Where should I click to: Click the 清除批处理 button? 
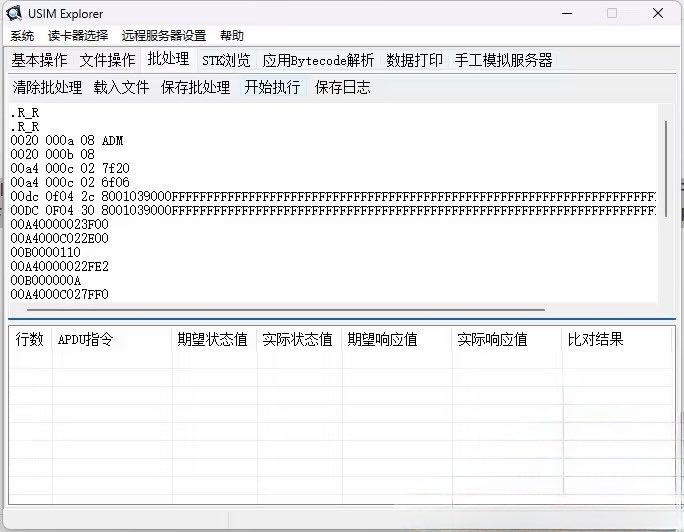click(x=47, y=87)
